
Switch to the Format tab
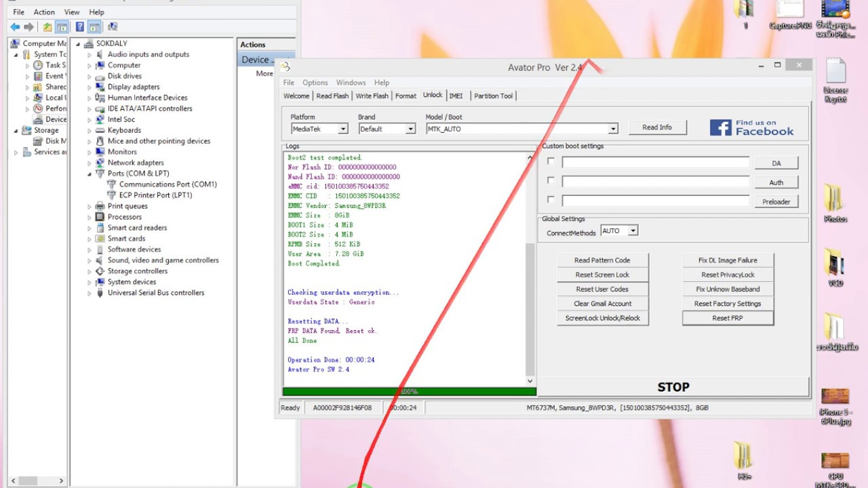tap(406, 96)
